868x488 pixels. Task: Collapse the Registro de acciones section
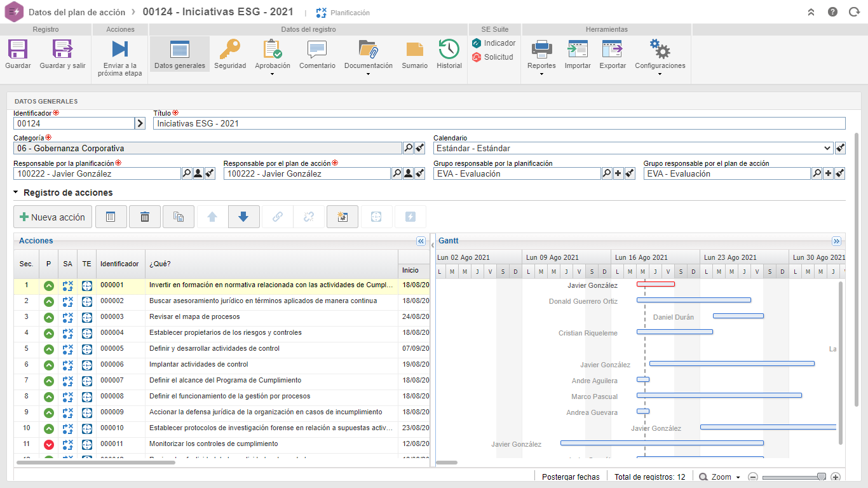click(x=16, y=193)
